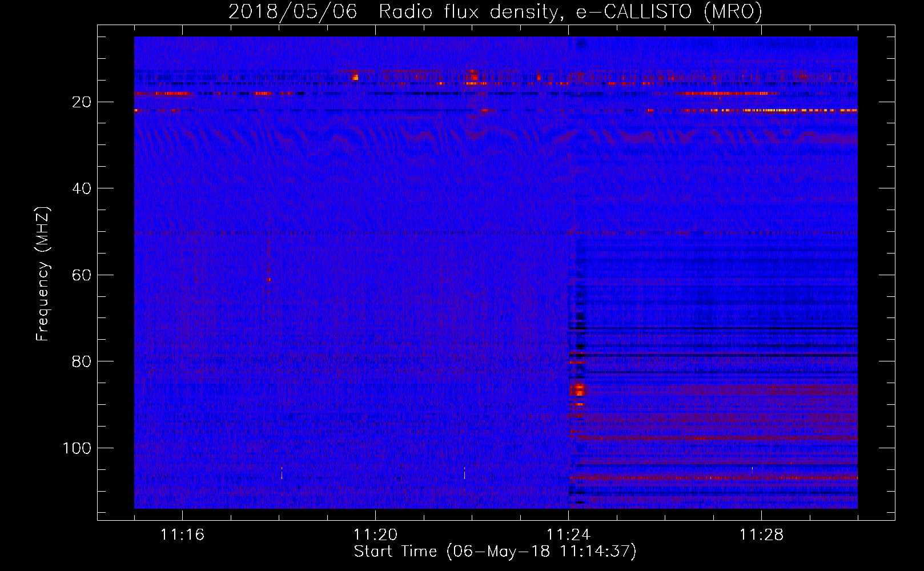
Task: Click the 60 frequency tick label
Action: pyautogui.click(x=82, y=275)
